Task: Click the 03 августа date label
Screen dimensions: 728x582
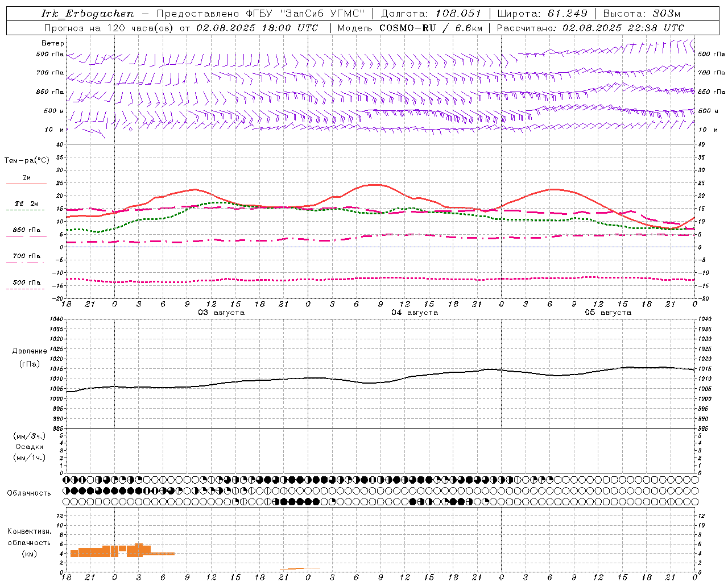Action: pyautogui.click(x=221, y=313)
